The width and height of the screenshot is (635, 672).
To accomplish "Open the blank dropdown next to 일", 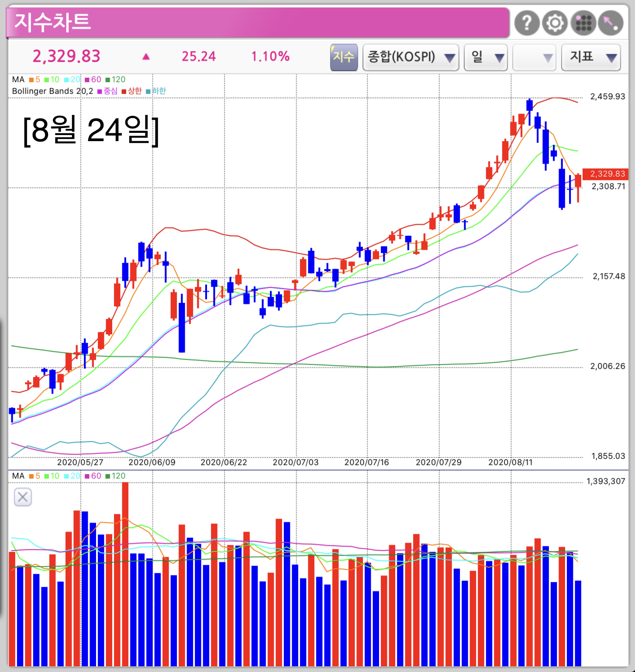I will pos(534,57).
